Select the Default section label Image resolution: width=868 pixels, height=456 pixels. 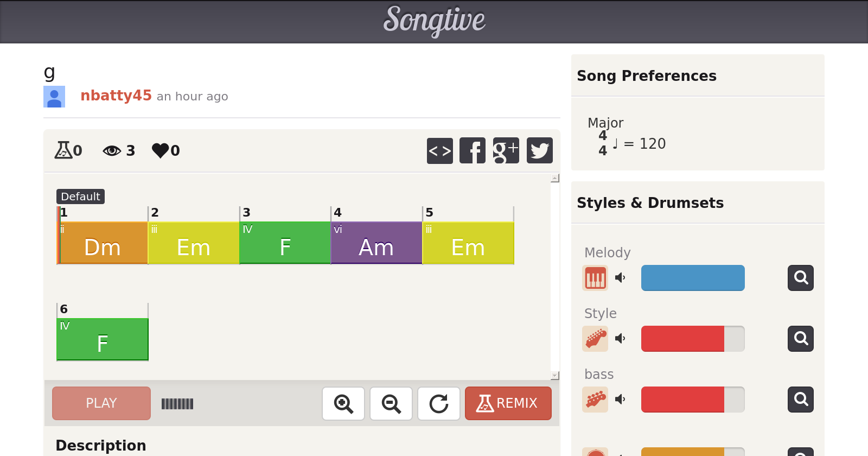pos(80,197)
